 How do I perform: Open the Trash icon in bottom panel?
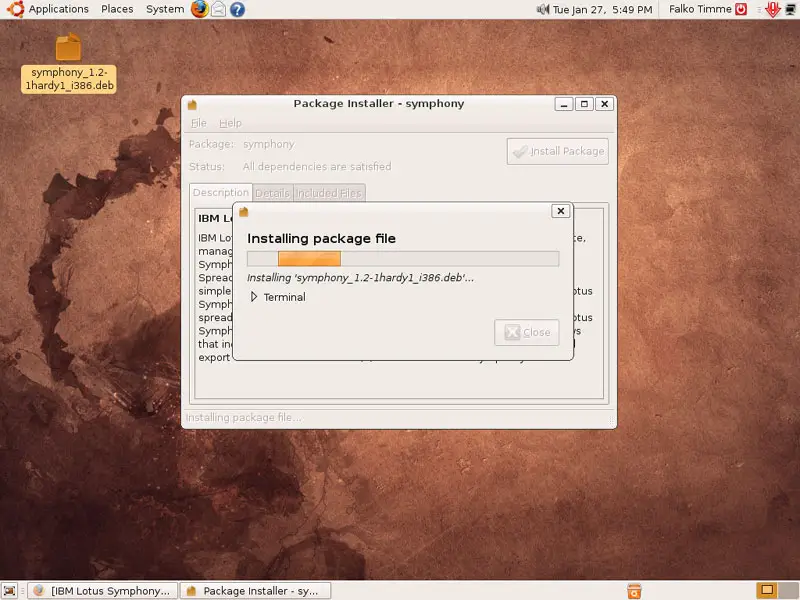pos(633,590)
